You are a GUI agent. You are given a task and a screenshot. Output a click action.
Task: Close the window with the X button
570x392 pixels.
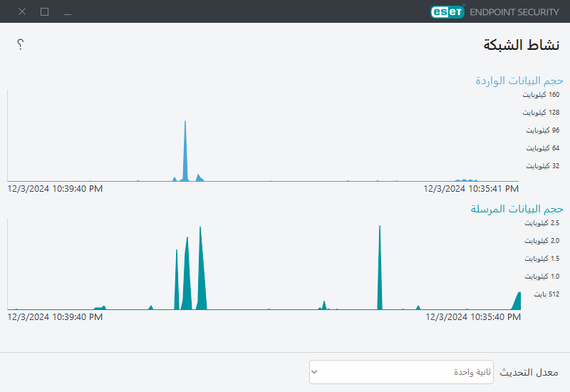point(22,11)
